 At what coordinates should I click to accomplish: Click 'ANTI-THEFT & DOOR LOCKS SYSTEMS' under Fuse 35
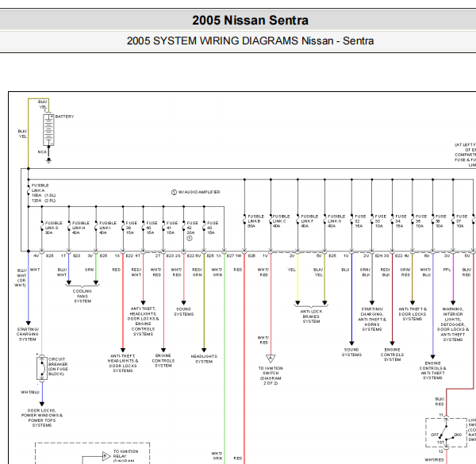(x=413, y=314)
